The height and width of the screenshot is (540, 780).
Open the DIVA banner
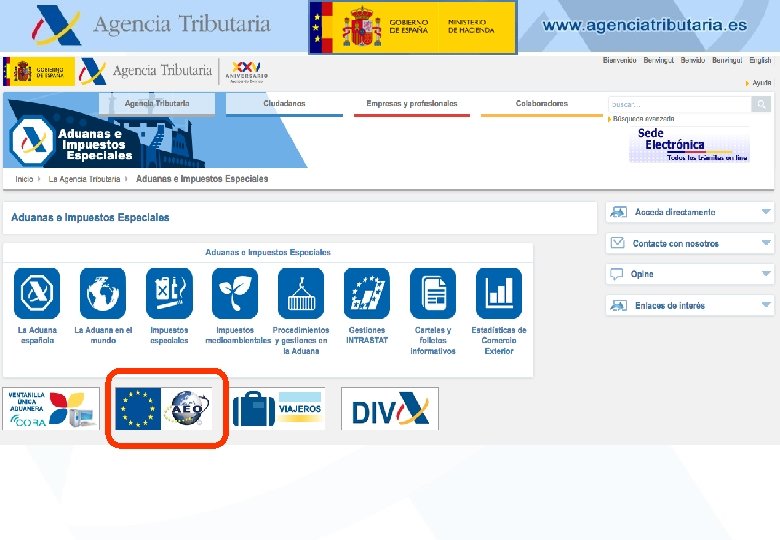tap(390, 409)
